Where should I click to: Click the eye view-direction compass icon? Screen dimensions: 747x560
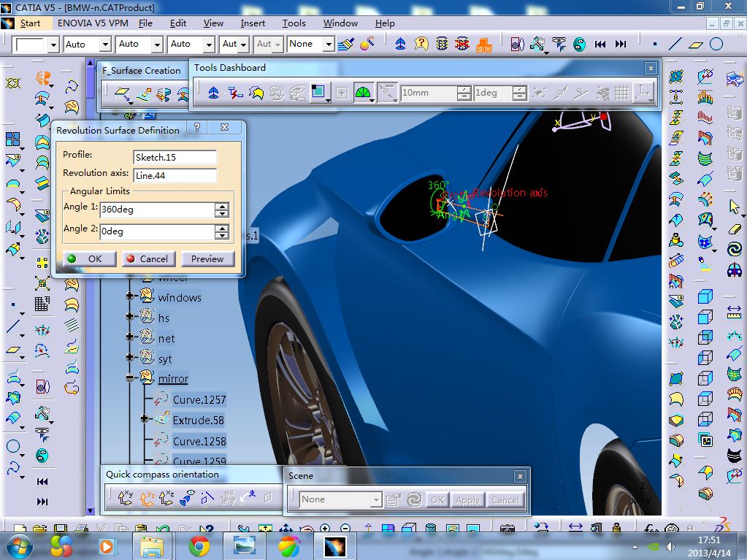coord(187,497)
